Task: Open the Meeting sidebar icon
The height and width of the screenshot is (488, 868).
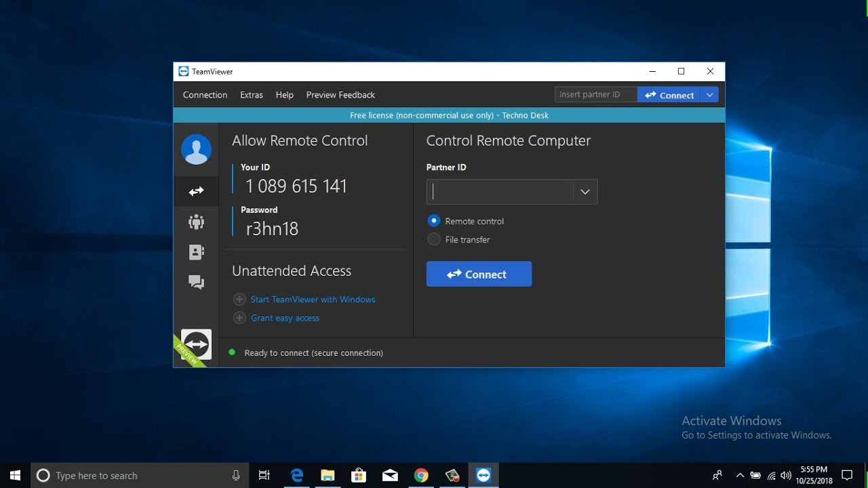Action: 196,222
